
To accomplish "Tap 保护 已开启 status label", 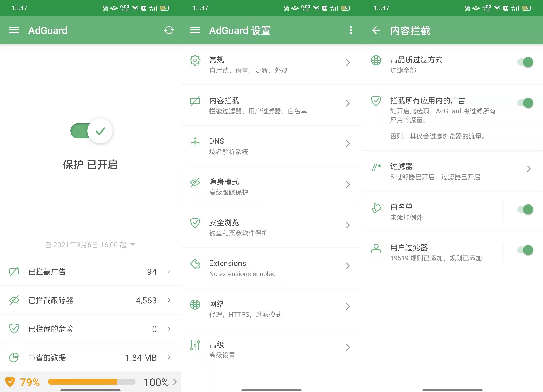I will pos(90,165).
